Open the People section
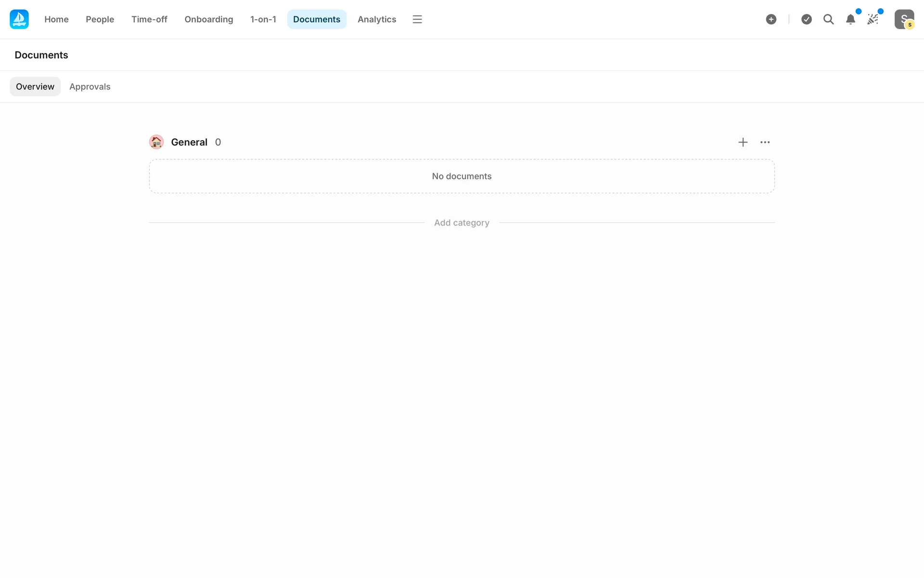 (100, 19)
